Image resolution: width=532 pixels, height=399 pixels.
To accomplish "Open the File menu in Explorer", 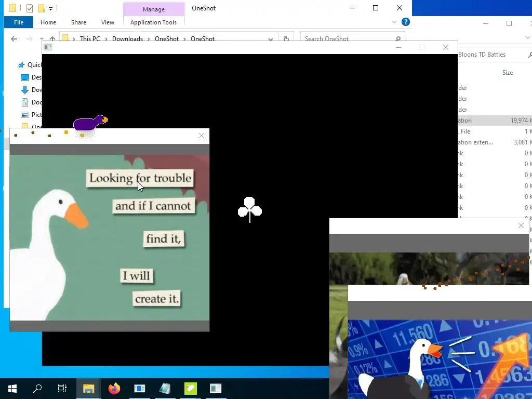I will pyautogui.click(x=19, y=22).
